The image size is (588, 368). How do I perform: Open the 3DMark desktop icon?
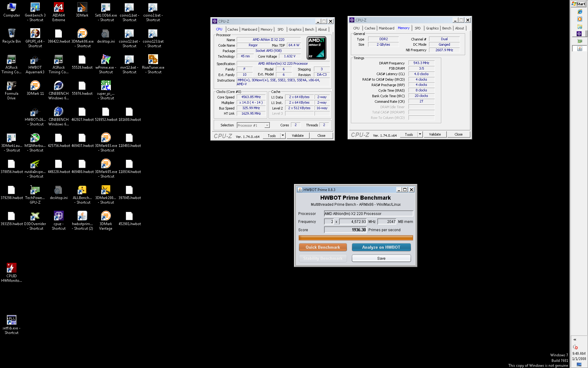pos(82,10)
